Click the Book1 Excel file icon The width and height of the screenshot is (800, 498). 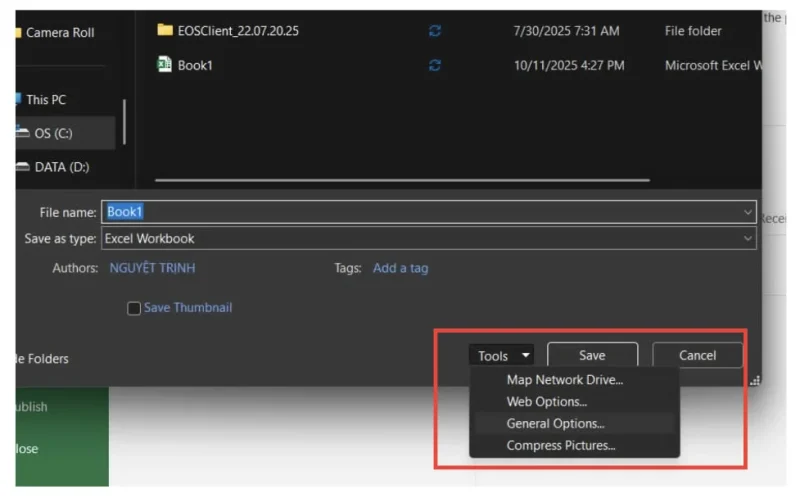[x=165, y=65]
